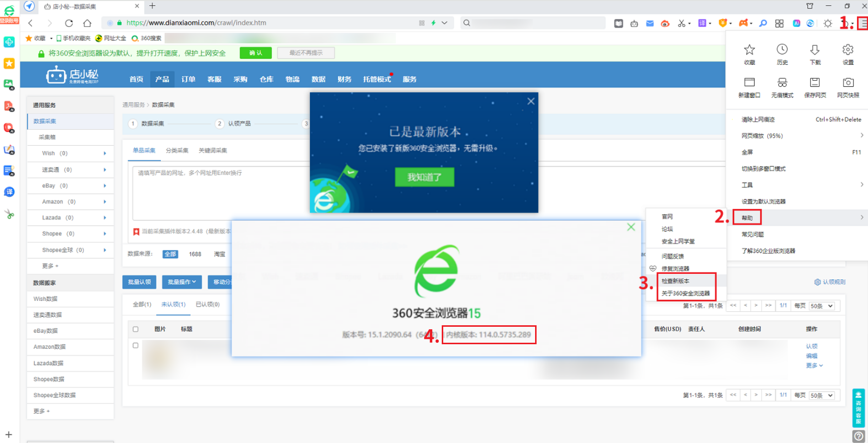The image size is (868, 443).
Task: Go to browser home page icon
Action: click(87, 23)
